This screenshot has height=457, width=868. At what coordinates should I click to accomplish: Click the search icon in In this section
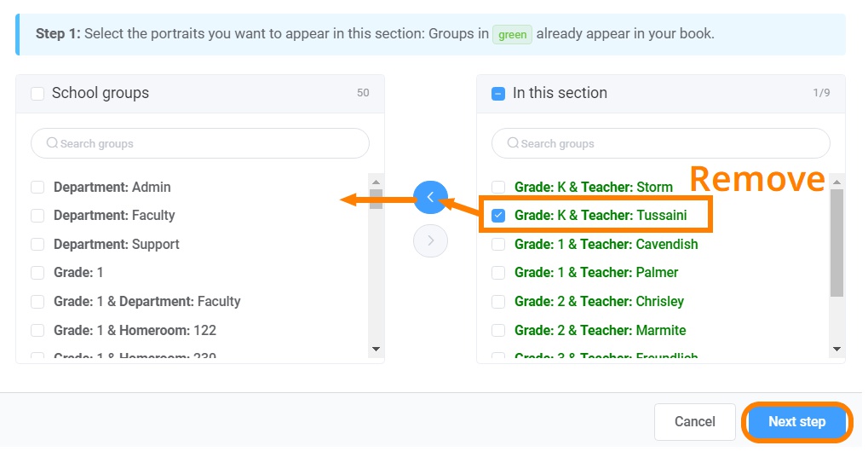[x=513, y=143]
